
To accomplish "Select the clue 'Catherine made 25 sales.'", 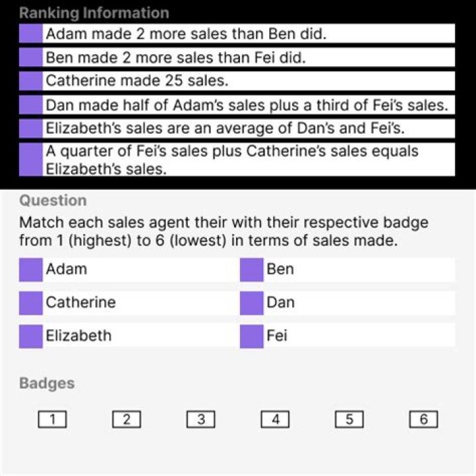I will tap(237, 81).
